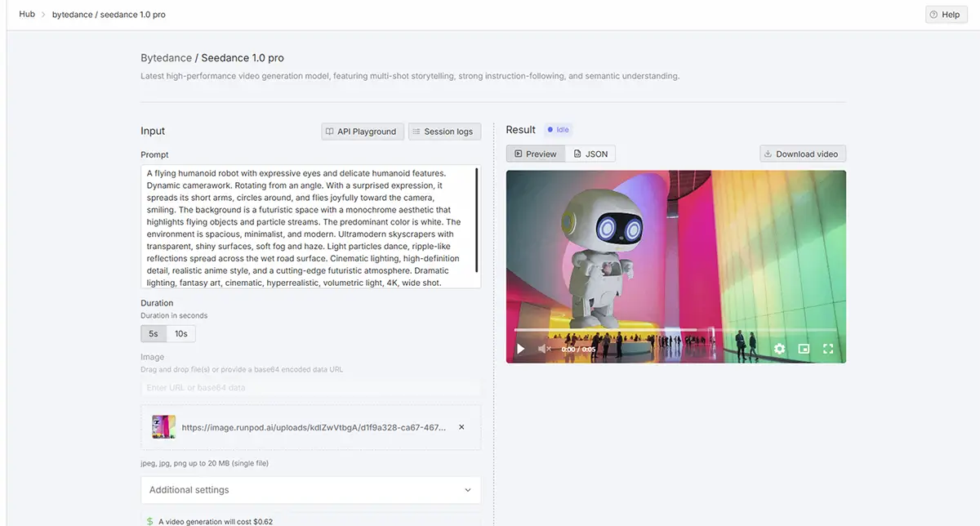980x526 pixels.
Task: Click the 'jpeg, jpg, png up to 20 MB' note
Action: coord(205,463)
